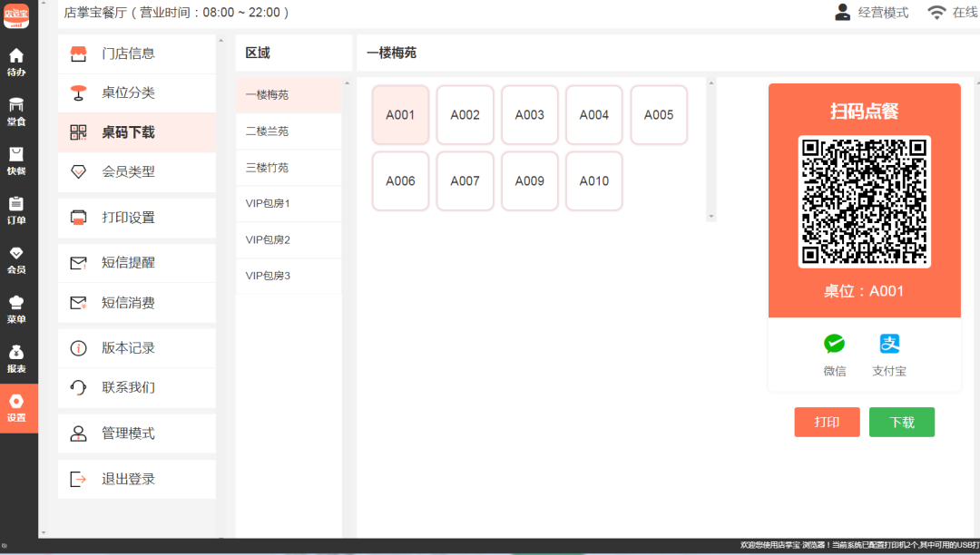Click the orange 打印 print button
This screenshot has height=555, width=980.
point(827,422)
